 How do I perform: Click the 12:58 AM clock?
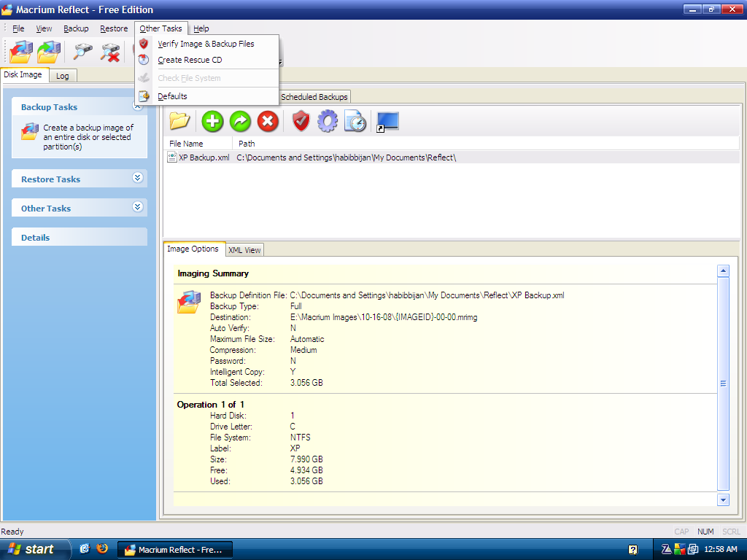(x=720, y=549)
